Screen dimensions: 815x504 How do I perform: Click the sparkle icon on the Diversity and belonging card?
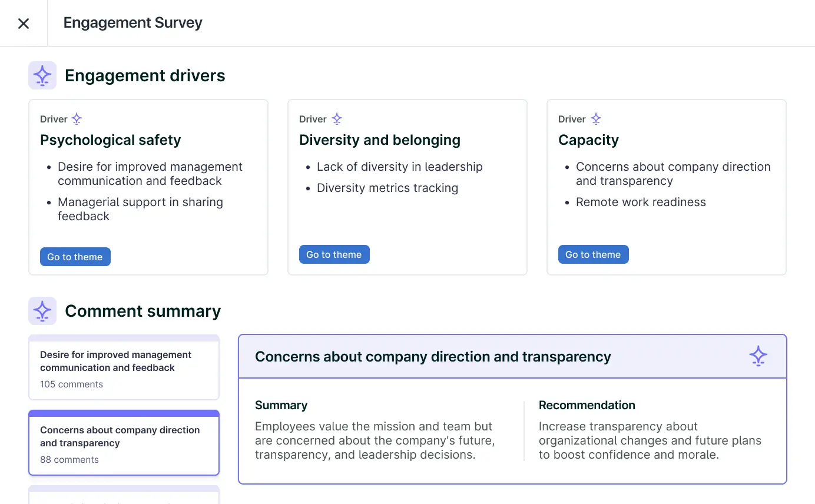pos(336,118)
